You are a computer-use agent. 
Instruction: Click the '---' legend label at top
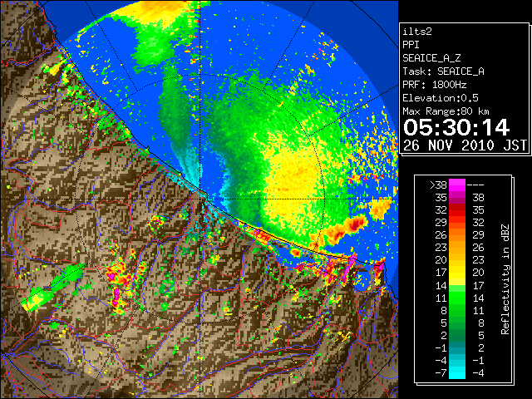(x=475, y=185)
